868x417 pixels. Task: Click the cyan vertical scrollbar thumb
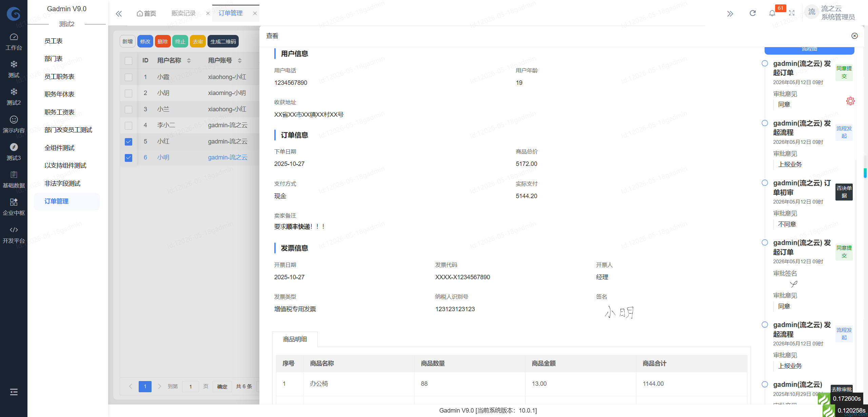(x=865, y=173)
